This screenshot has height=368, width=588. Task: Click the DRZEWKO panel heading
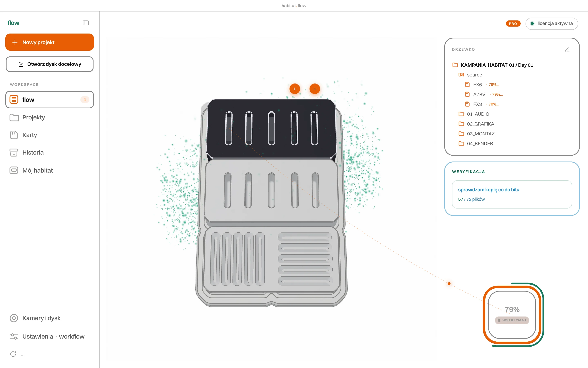(x=463, y=49)
